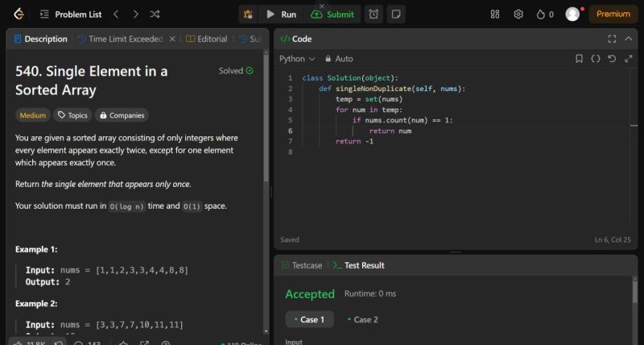The height and width of the screenshot is (345, 644).
Task: Open the user profile avatar
Action: [x=572, y=15]
